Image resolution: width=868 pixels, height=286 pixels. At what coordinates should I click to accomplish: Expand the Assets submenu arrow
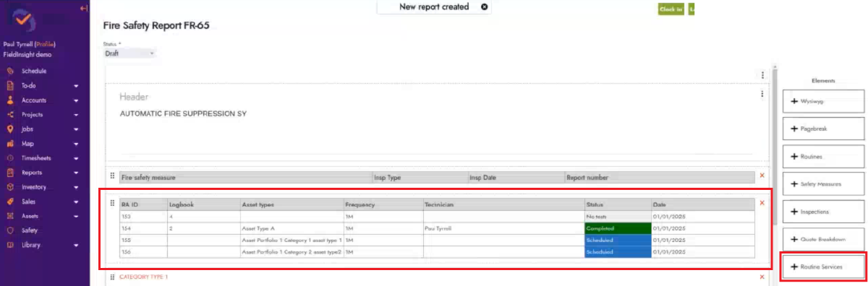(76, 216)
